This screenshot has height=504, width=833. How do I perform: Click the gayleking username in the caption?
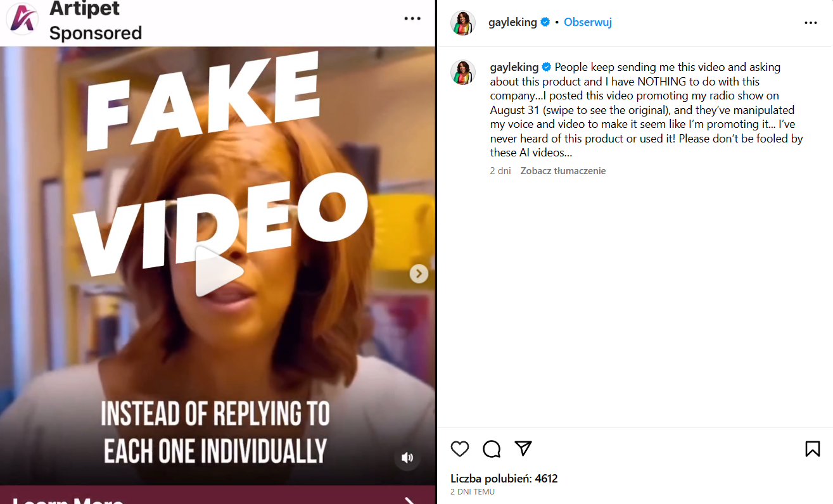[514, 67]
